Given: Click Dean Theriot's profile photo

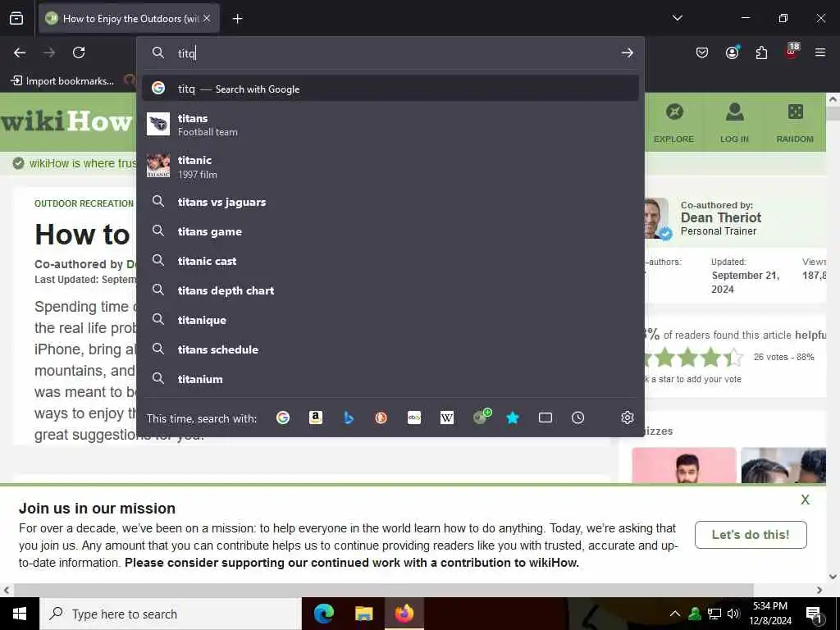Looking at the screenshot, I should [x=655, y=218].
